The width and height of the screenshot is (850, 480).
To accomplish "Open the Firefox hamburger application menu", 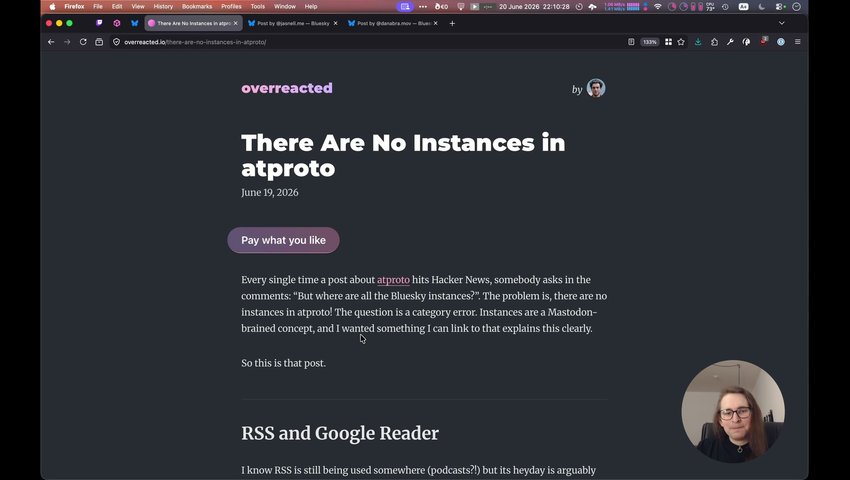I will [x=797, y=42].
